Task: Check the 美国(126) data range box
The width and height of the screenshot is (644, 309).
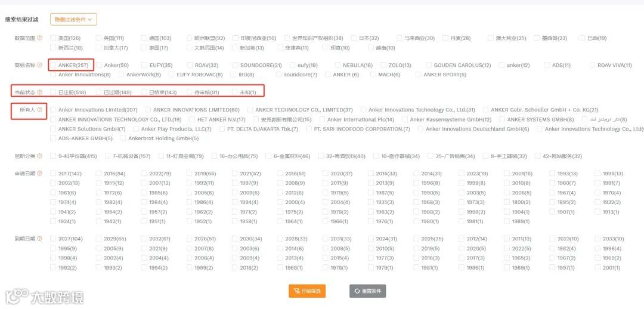Action: click(53, 38)
